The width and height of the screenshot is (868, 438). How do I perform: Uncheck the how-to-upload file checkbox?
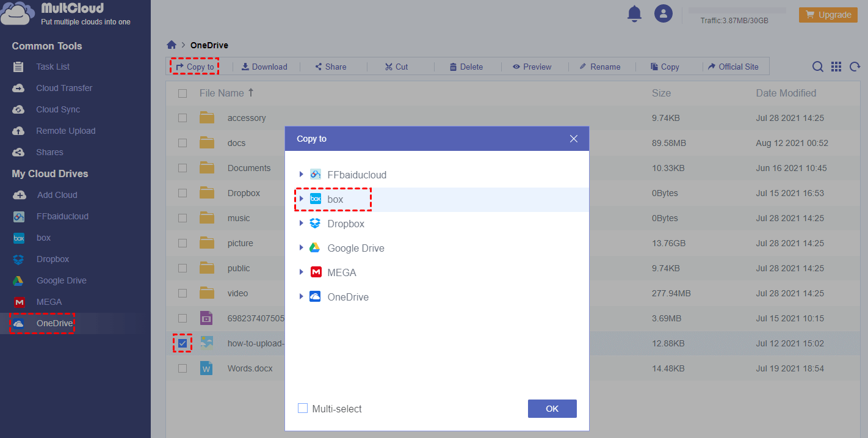(x=183, y=343)
